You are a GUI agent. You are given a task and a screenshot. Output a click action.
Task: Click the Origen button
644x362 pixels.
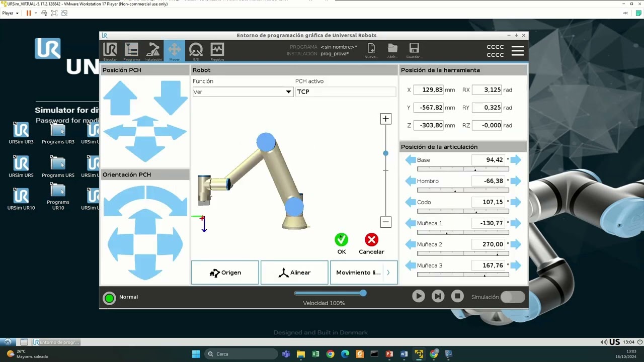(x=225, y=273)
